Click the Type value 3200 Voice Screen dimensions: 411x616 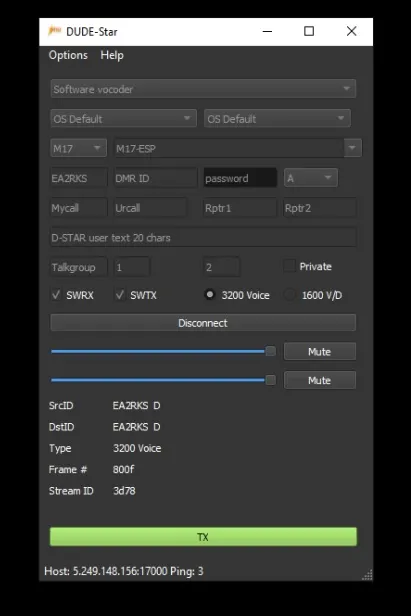tap(137, 448)
